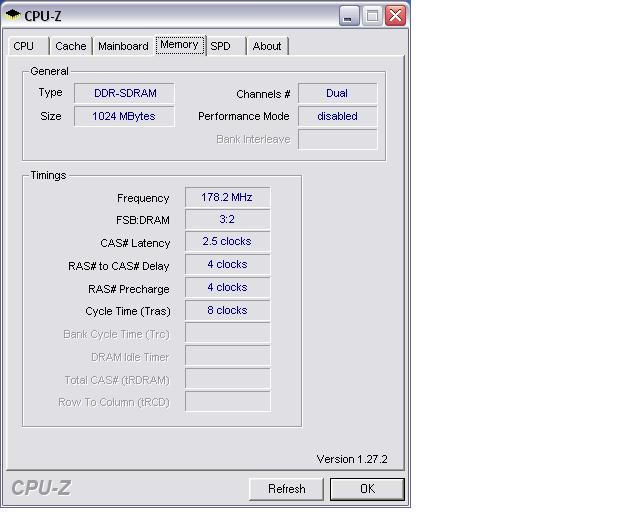Click the Performance Mode disabled value
This screenshot has height=512, width=640.
click(x=338, y=116)
